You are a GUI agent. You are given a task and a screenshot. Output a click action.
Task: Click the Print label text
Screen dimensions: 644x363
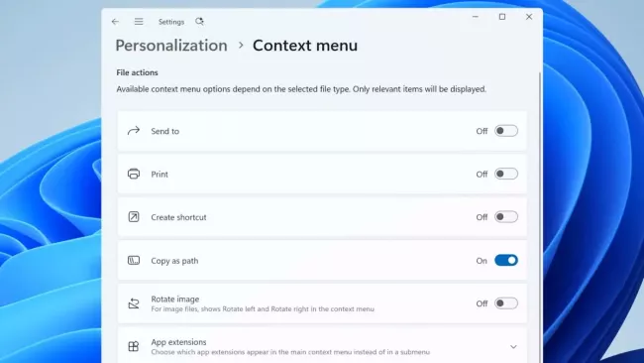[160, 175]
